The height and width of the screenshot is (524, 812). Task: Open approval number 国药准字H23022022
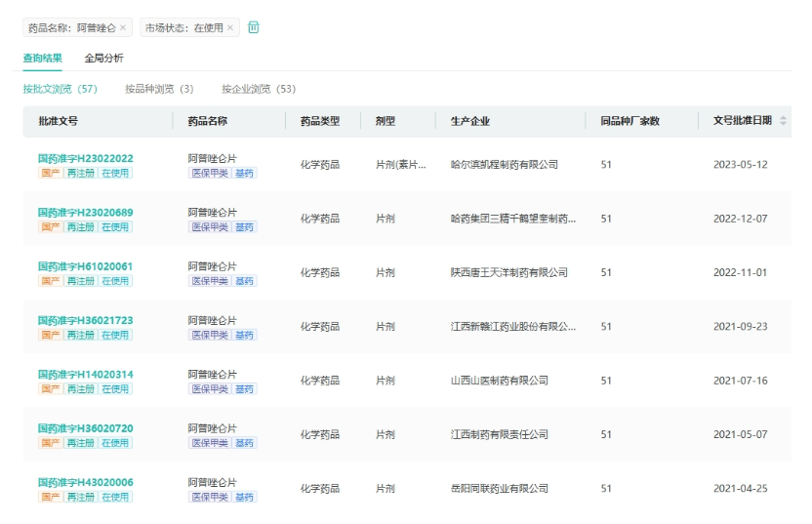click(x=86, y=158)
